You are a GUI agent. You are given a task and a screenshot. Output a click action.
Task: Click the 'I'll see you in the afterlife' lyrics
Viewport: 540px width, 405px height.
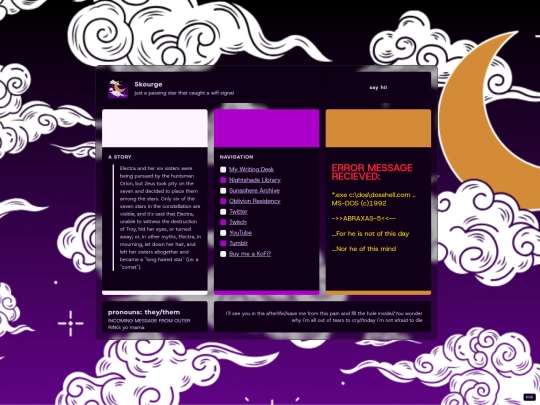324,317
